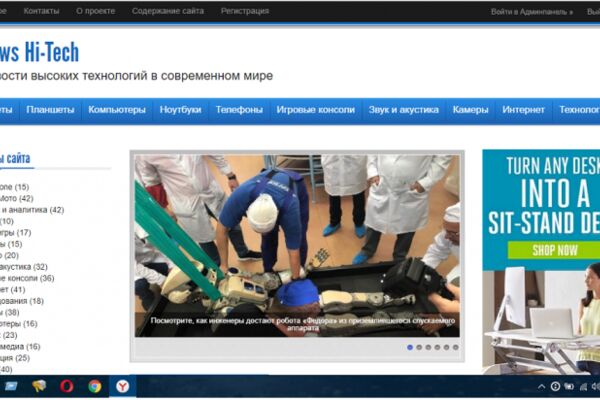Go to Регистрация page
Image resolution: width=600 pixels, height=400 pixels.
point(245,11)
